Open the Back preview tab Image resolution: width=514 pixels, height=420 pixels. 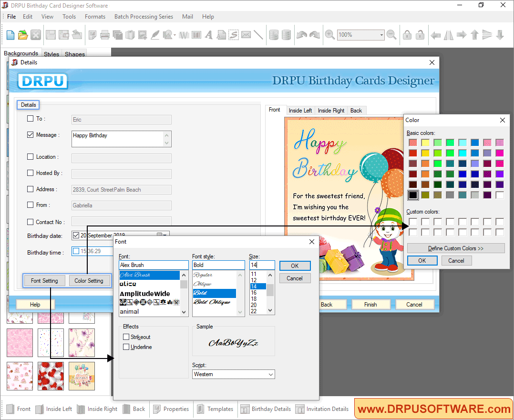[x=356, y=111]
